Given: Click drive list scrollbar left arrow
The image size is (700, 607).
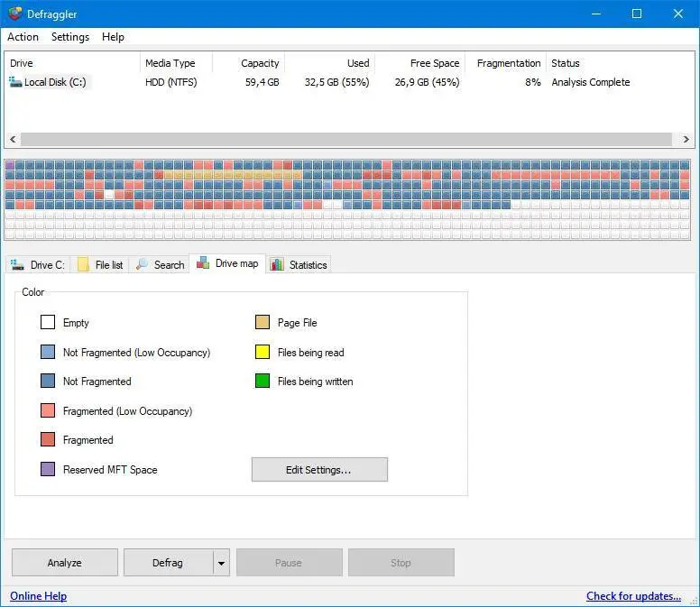Looking at the screenshot, I should [13, 139].
